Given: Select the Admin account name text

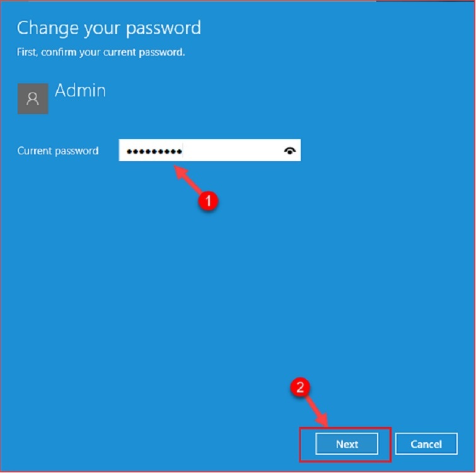Looking at the screenshot, I should tap(81, 90).
